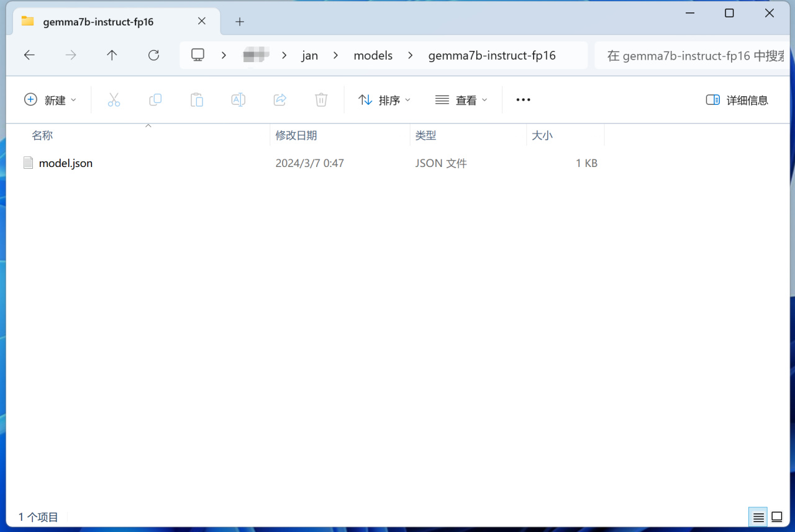Open the 排序 (Sort) dropdown
795x532 pixels.
[x=385, y=100]
